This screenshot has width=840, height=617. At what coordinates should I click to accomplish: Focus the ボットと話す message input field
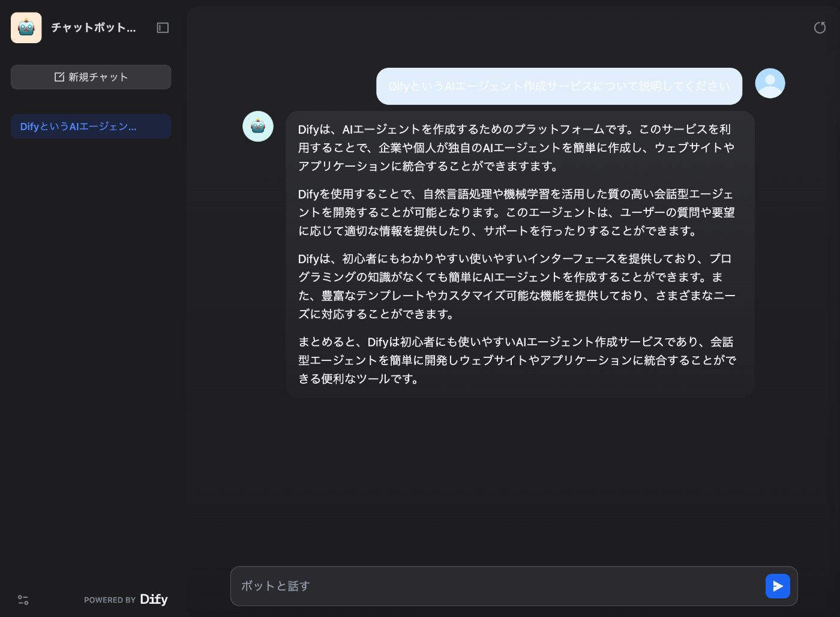coord(498,586)
